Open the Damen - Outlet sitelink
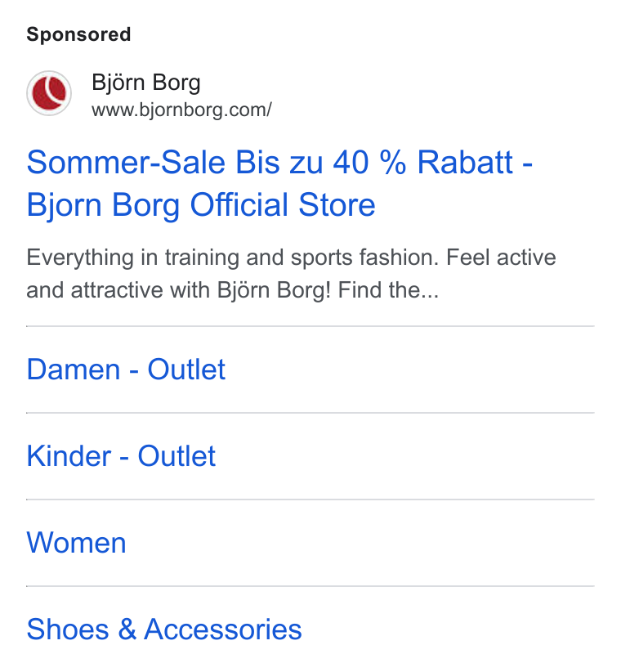Image resolution: width=621 pixels, height=672 pixels. pyautogui.click(x=126, y=369)
